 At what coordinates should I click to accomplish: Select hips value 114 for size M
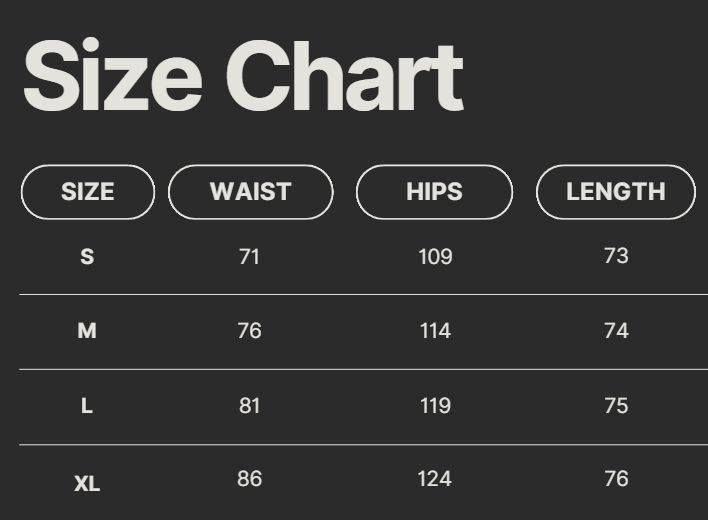(x=435, y=331)
